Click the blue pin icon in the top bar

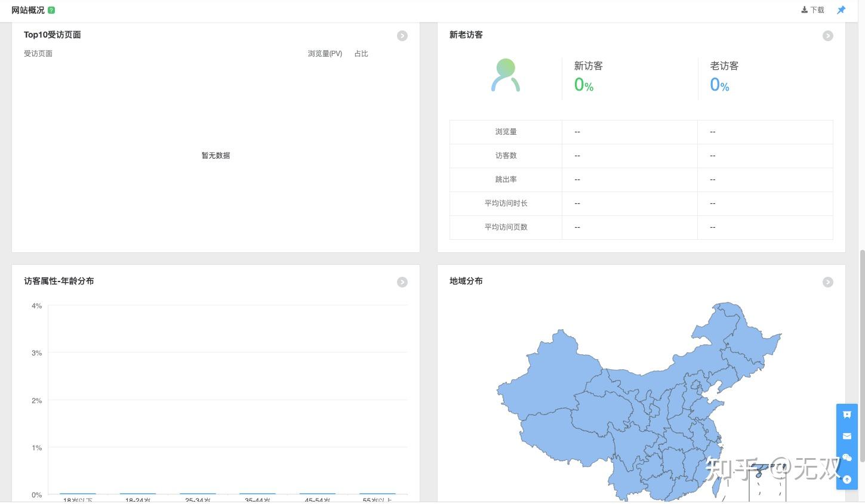click(841, 10)
